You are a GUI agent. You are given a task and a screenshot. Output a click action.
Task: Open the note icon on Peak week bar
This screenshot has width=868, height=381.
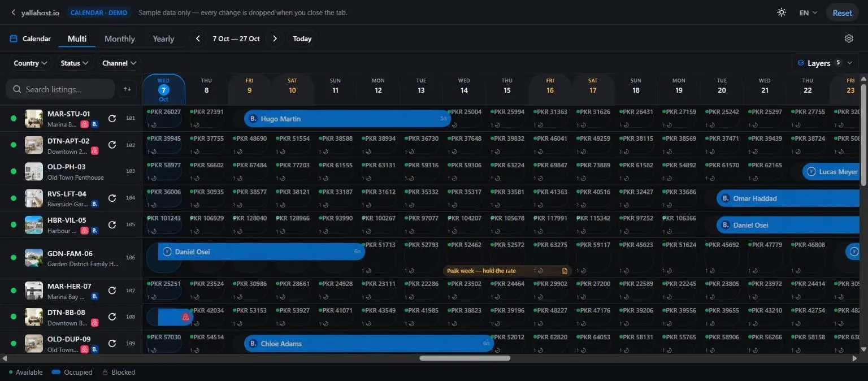564,271
